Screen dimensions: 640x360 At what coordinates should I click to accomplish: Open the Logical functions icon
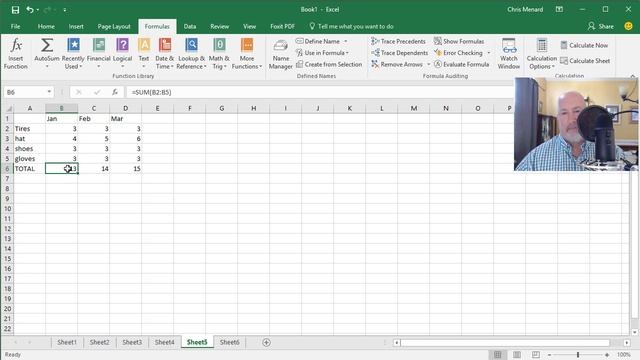pos(122,45)
